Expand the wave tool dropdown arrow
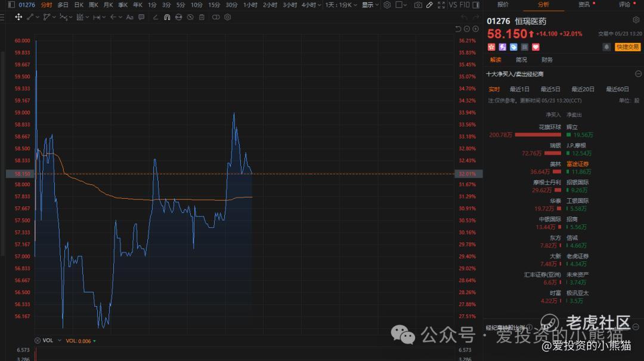This screenshot has width=644, height=361. click(70, 17)
